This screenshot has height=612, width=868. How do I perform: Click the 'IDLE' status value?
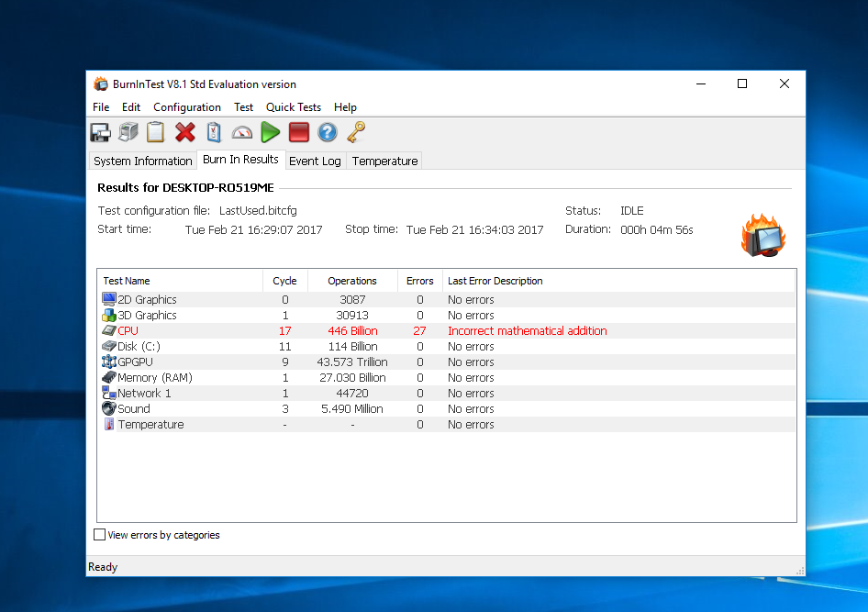[x=631, y=211]
